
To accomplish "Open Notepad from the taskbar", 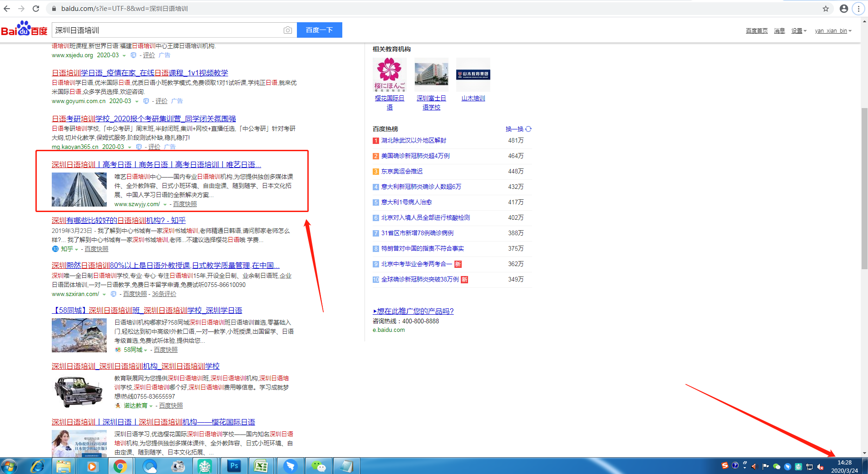I will point(346,466).
